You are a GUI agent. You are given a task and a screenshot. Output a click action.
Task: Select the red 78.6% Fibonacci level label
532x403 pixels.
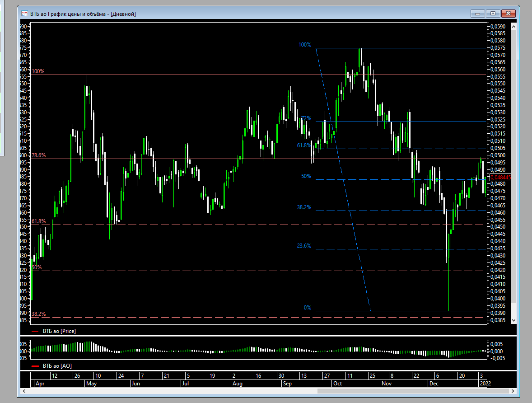(x=39, y=155)
